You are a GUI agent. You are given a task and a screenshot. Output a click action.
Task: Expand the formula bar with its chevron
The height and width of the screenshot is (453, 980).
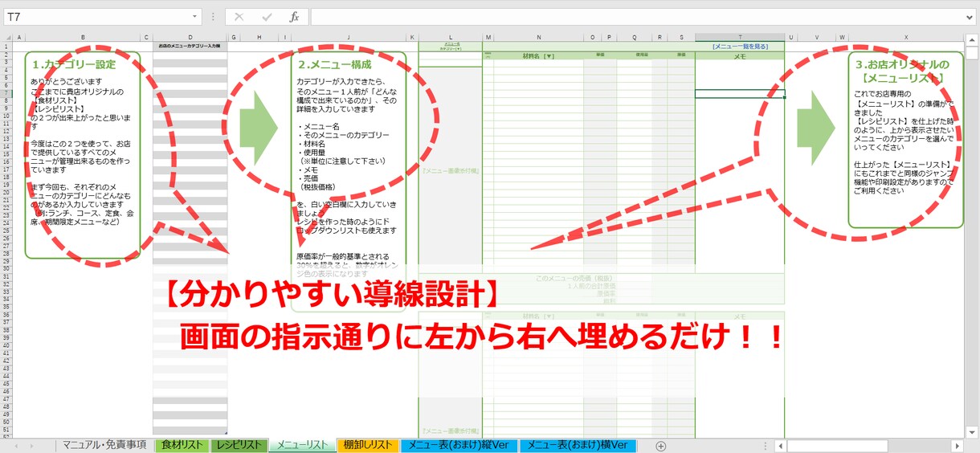point(971,17)
